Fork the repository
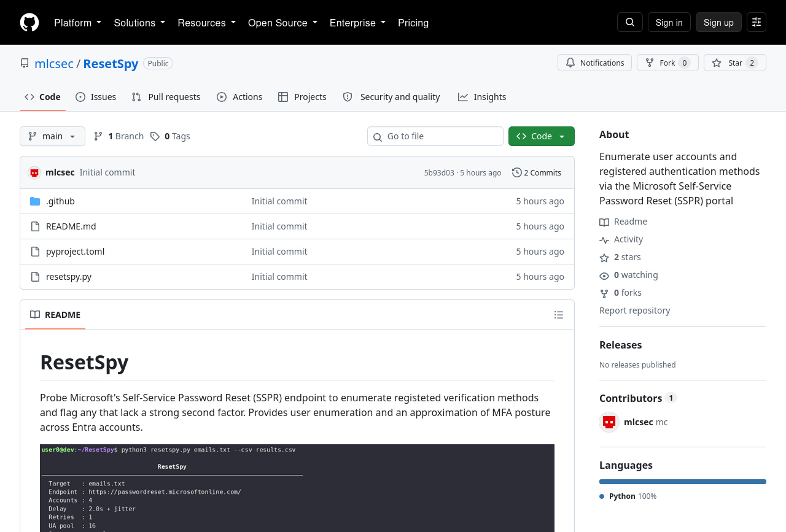The width and height of the screenshot is (786, 532). click(x=667, y=63)
